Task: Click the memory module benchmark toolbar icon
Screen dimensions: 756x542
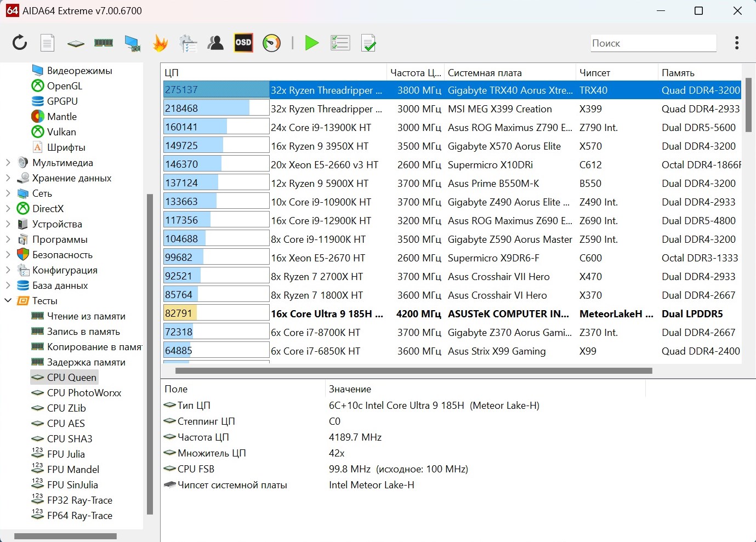Action: 104,43
